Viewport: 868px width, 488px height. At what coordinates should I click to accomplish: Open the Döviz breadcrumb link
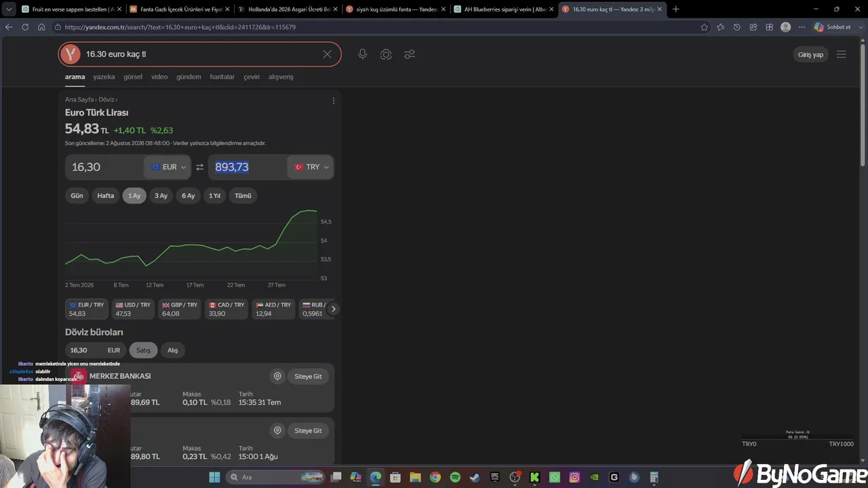[x=106, y=100]
